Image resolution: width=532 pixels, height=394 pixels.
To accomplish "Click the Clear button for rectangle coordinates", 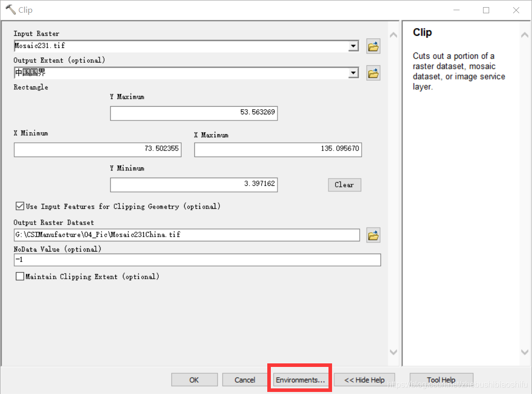I will pyautogui.click(x=344, y=185).
